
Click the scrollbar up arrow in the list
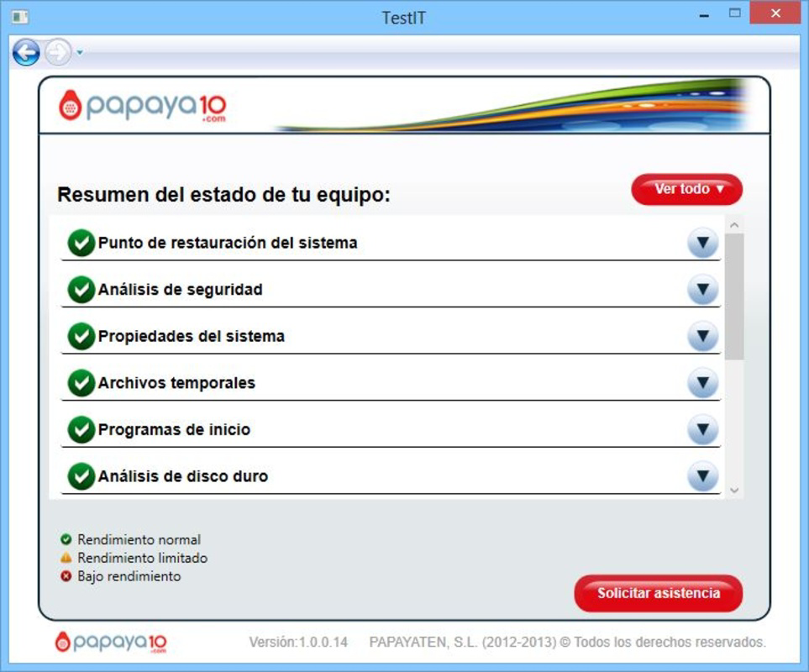(734, 225)
